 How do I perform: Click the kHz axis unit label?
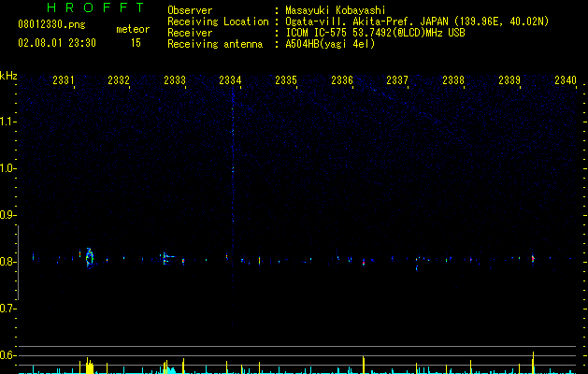(x=8, y=76)
